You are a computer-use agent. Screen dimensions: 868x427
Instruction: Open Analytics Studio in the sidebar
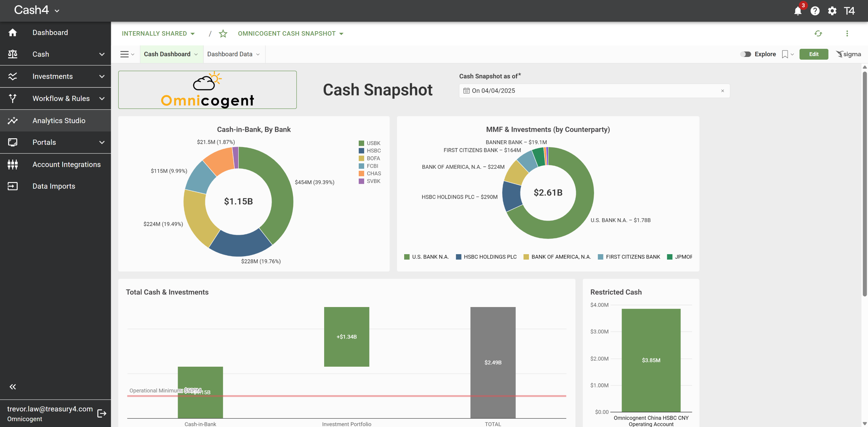59,121
